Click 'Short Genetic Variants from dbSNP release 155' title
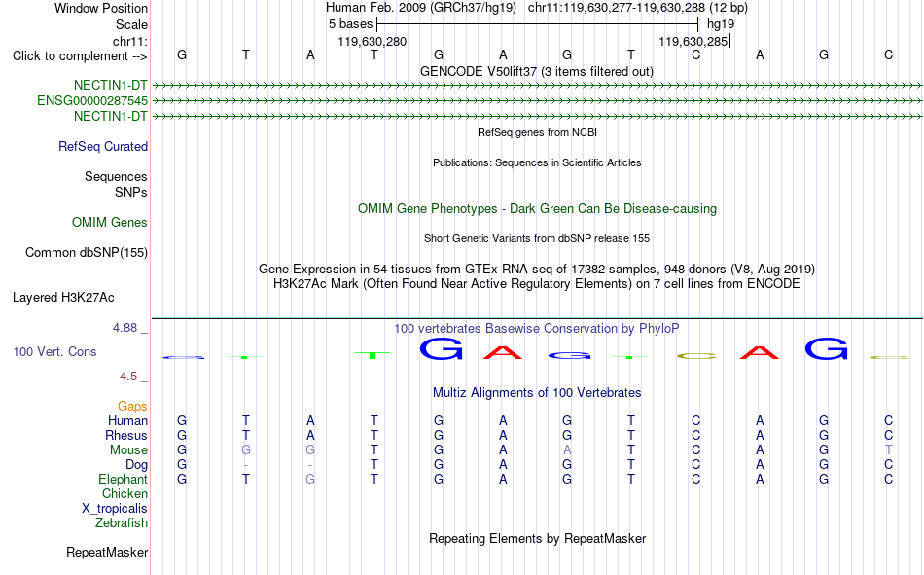The height and width of the screenshot is (575, 924). pos(537,238)
